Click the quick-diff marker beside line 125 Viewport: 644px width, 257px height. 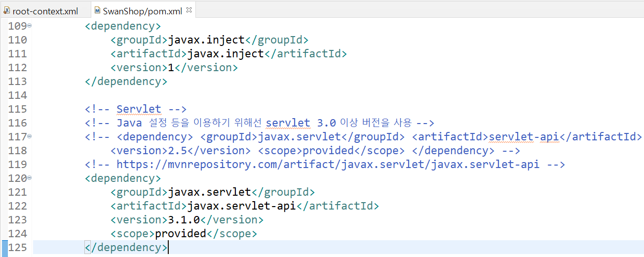(x=4, y=247)
